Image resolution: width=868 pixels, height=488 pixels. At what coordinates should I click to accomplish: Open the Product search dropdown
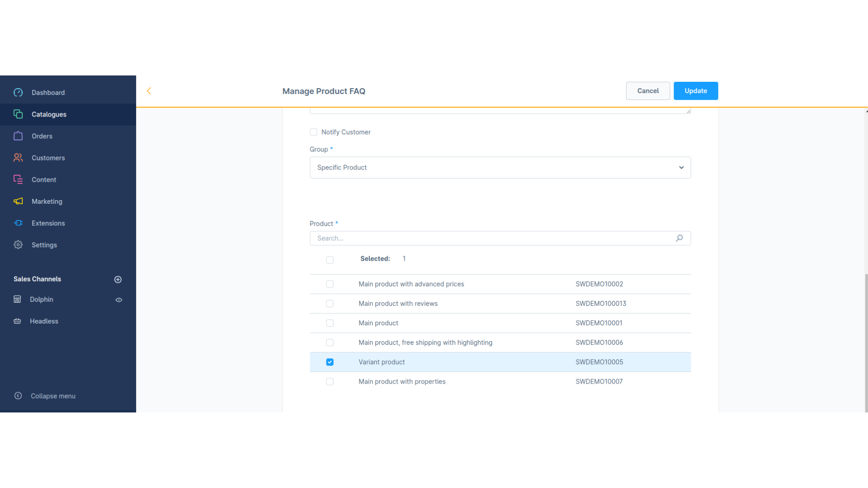tap(500, 238)
